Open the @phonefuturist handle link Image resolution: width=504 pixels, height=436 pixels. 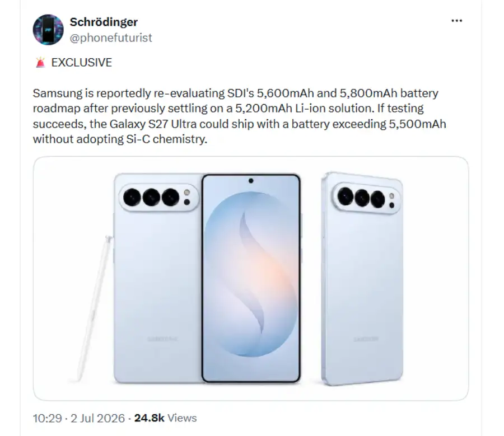111,37
